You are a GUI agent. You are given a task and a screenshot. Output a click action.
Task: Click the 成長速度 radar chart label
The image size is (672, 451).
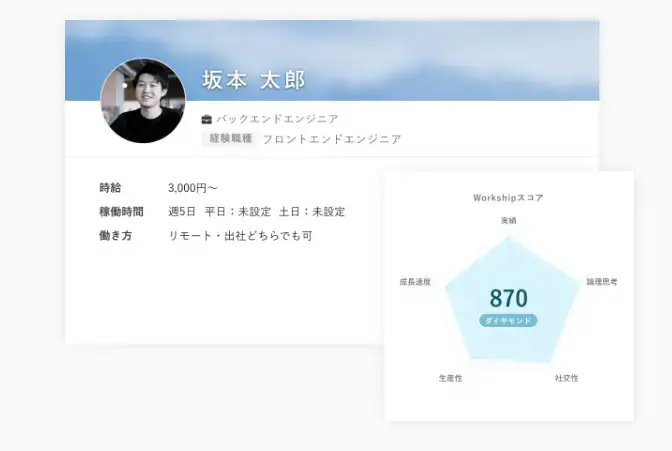415,282
